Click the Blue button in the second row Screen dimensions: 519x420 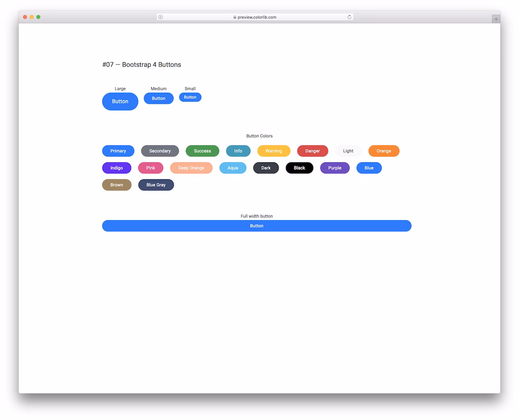point(369,168)
